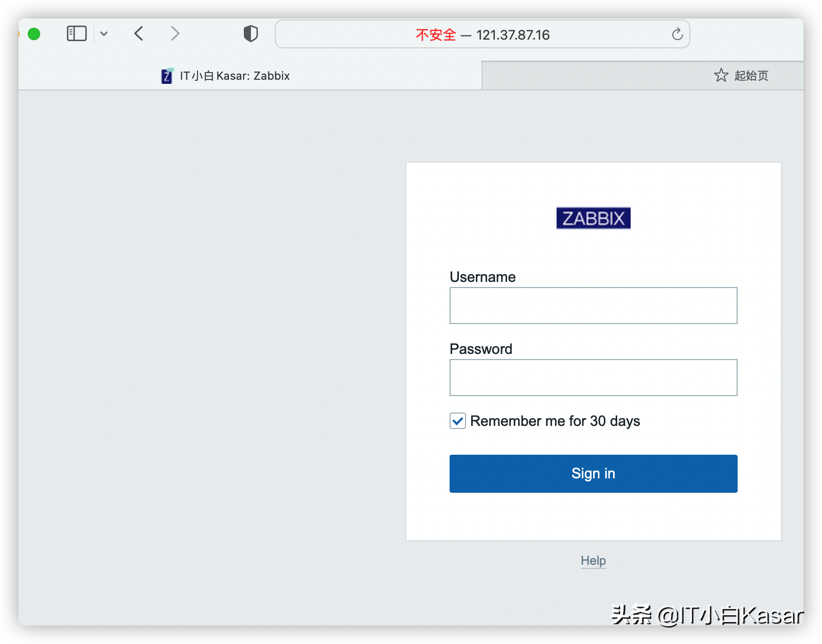Click the Sign in button
The image size is (822, 644).
coord(593,473)
